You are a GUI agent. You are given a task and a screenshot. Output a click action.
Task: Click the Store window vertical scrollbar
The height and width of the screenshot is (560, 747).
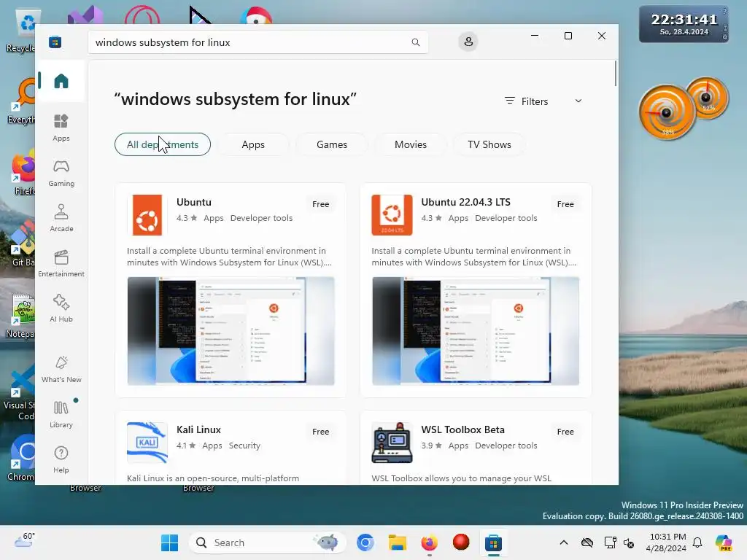point(616,74)
